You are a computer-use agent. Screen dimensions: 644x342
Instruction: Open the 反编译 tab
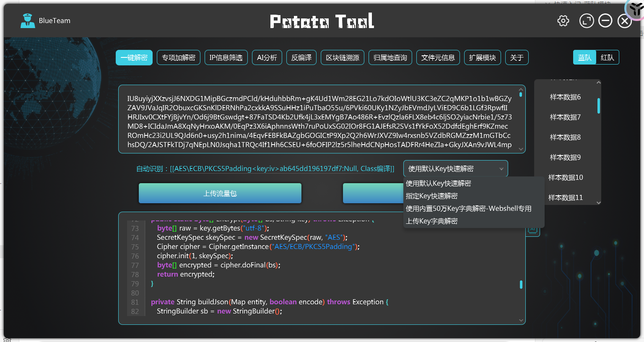tap(301, 57)
